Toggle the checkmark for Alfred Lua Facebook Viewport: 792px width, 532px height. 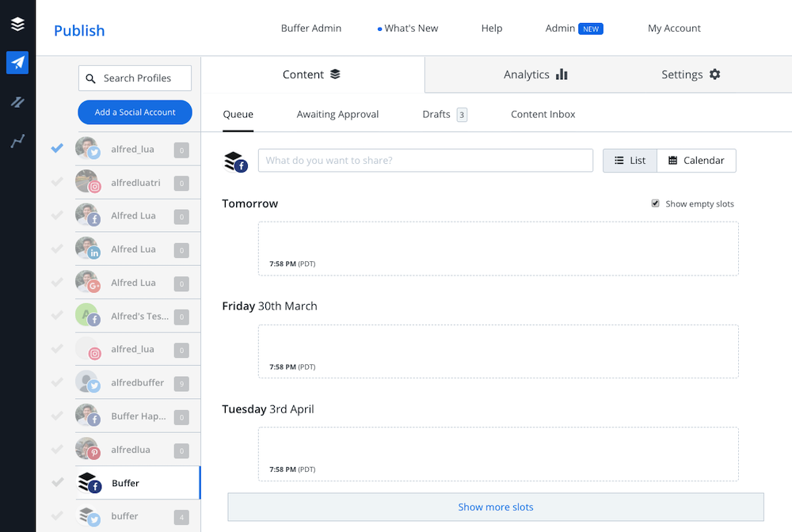coord(57,215)
